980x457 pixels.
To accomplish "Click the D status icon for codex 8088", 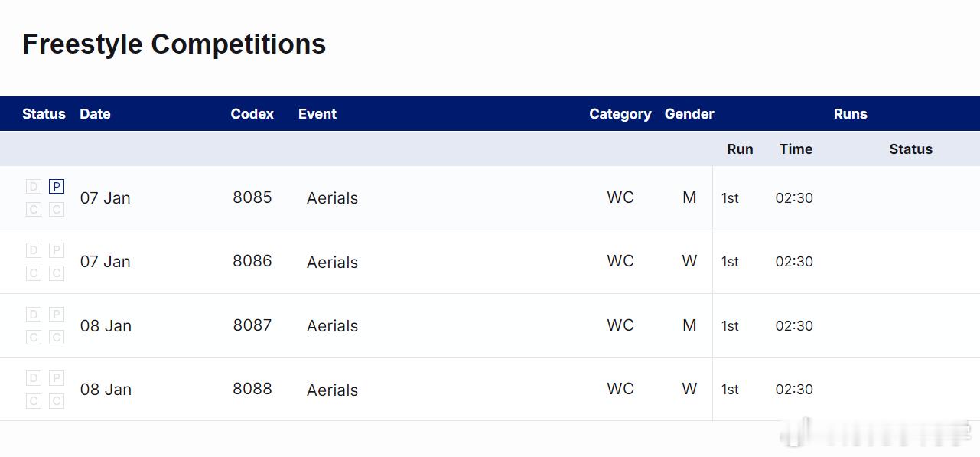I will [33, 378].
